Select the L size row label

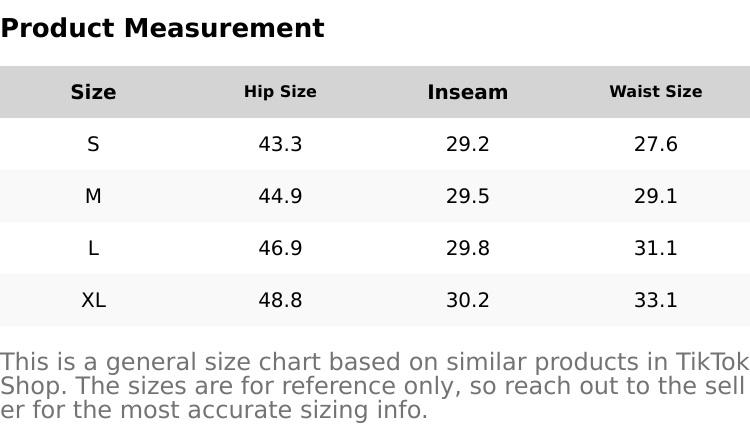pyautogui.click(x=93, y=248)
